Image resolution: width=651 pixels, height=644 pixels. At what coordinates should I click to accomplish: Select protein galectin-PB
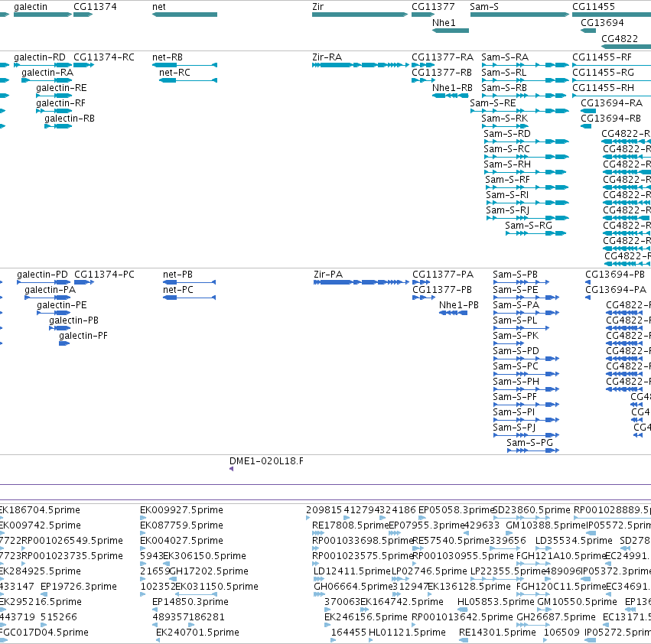click(60, 328)
